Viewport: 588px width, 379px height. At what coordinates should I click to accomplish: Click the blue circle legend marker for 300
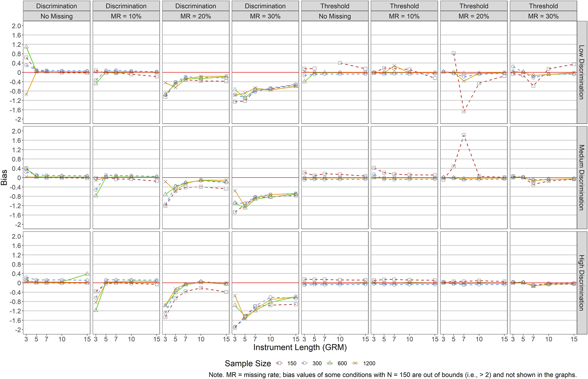(x=304, y=363)
